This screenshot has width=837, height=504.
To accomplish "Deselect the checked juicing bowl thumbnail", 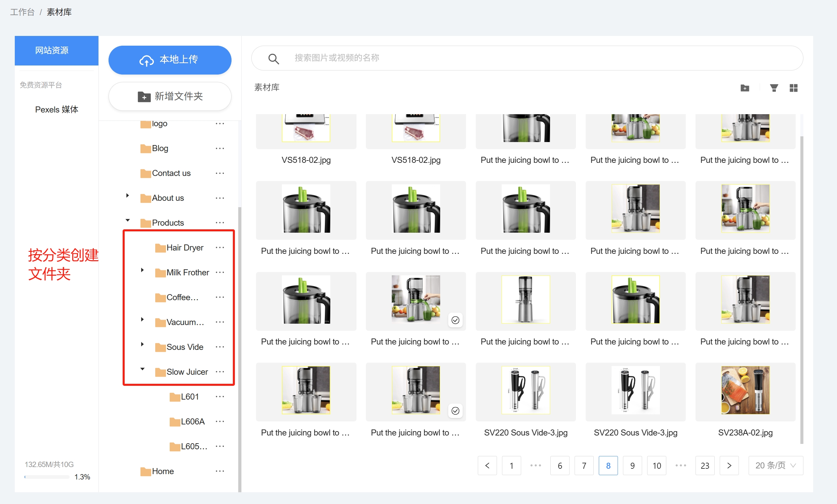I will point(455,320).
